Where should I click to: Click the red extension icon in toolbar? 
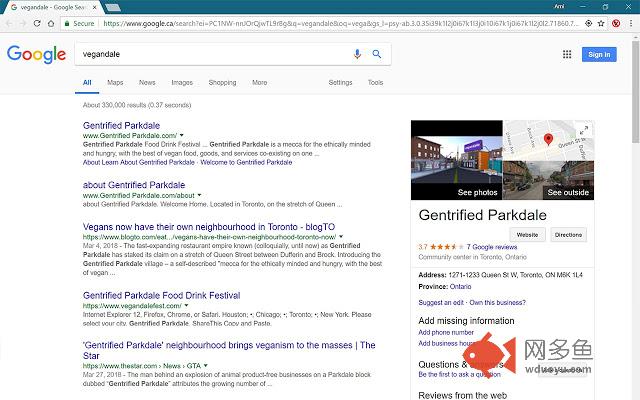[616, 23]
